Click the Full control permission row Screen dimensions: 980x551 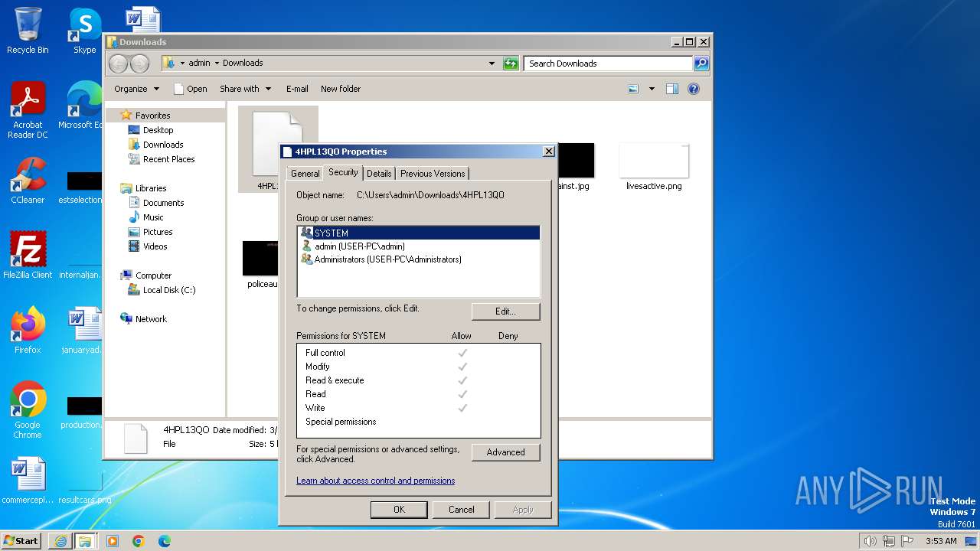(418, 353)
